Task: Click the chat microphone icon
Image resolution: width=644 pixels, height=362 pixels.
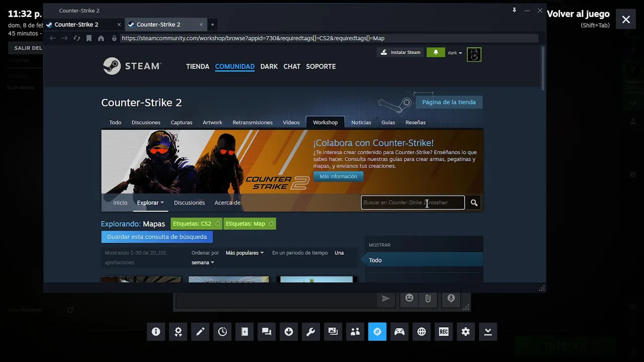Action: 451,299
